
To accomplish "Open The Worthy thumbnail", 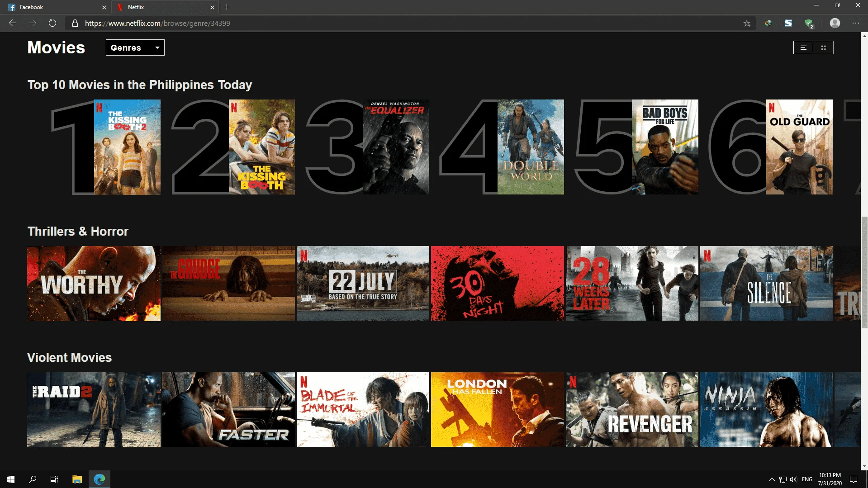I will (x=94, y=284).
